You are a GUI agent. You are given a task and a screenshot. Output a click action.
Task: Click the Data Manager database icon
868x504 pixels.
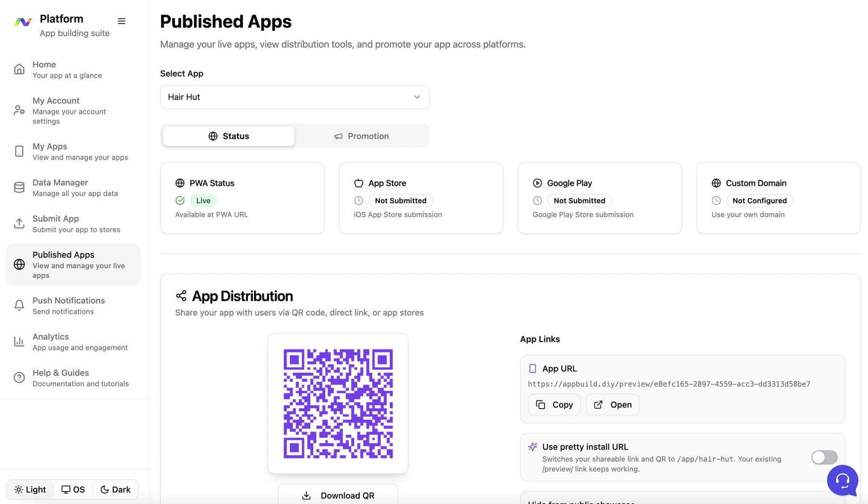point(19,188)
